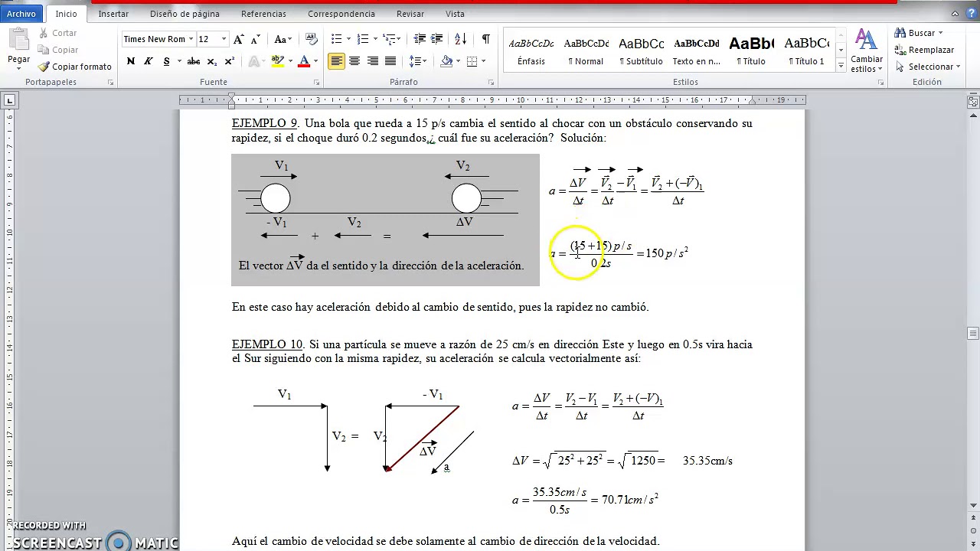Apply Texto en n... style
Screen dimensions: 980x551
pyautogui.click(x=696, y=51)
